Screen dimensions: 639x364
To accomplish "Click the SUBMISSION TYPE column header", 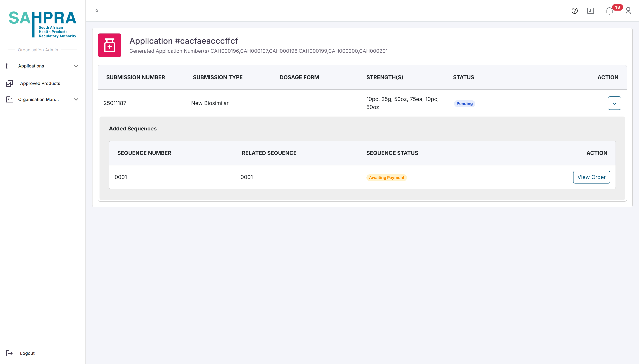I will point(218,78).
